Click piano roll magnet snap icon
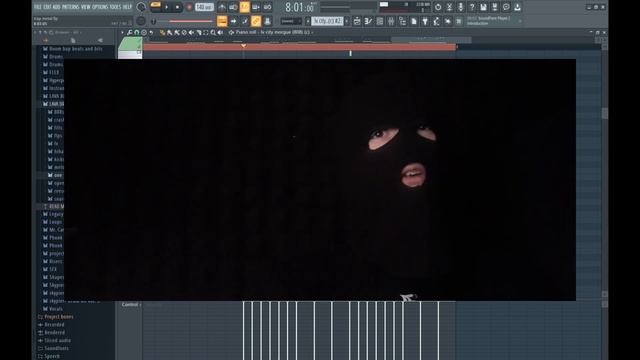The image size is (640, 360). pyautogui.click(x=137, y=32)
